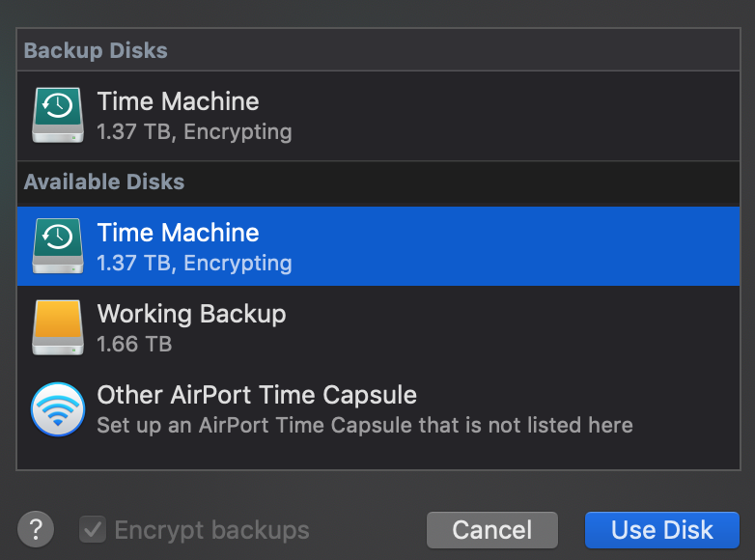The width and height of the screenshot is (755, 560).
Task: Click the Backup Disks section header
Action: coord(96,50)
